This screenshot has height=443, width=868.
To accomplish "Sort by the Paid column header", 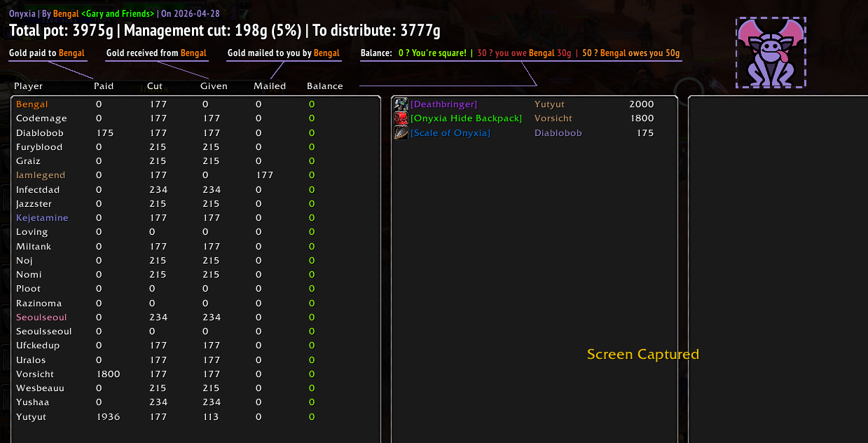I will tap(104, 86).
